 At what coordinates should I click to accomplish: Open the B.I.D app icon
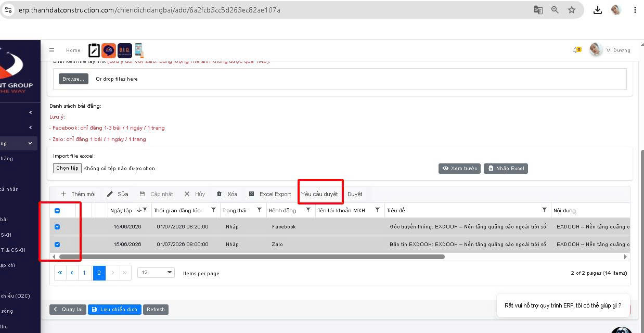click(125, 50)
